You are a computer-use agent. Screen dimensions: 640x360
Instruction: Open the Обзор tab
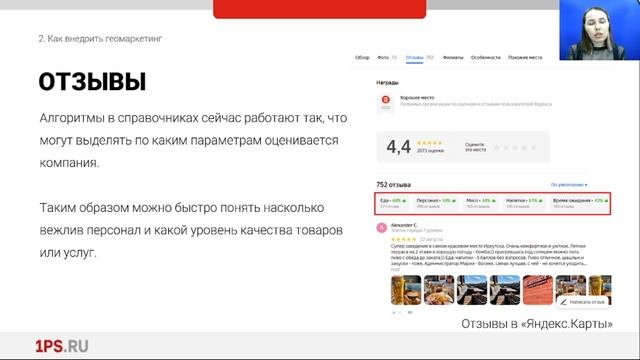pyautogui.click(x=362, y=58)
